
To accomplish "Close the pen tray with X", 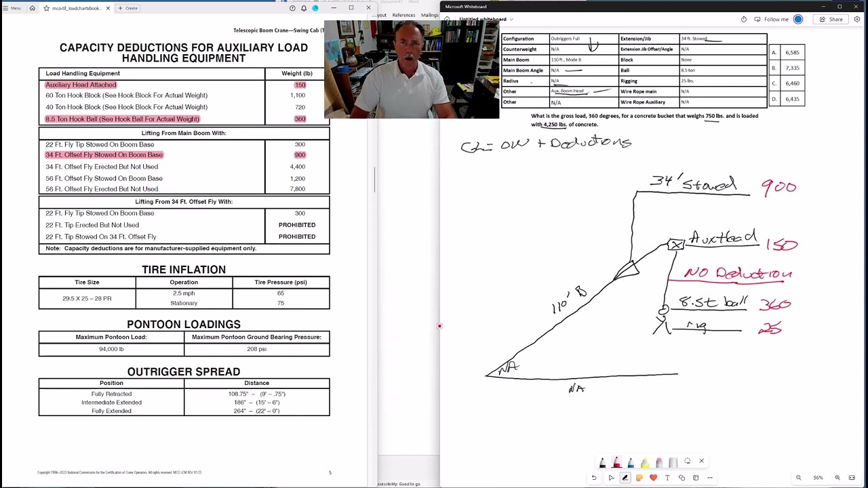I will point(701,462).
